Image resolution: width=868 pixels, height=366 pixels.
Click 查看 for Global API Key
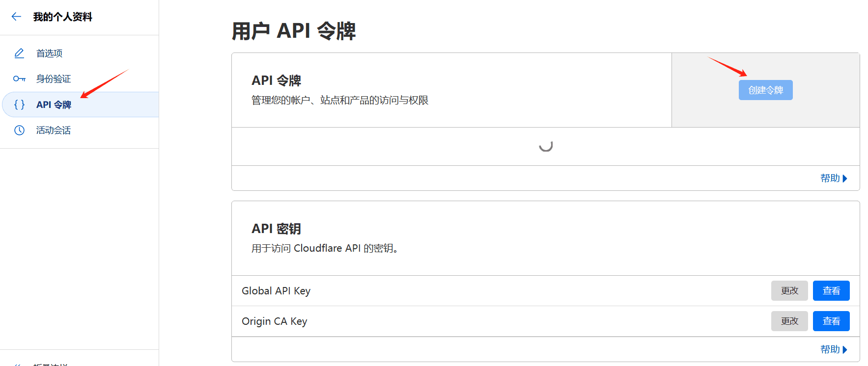click(x=831, y=291)
